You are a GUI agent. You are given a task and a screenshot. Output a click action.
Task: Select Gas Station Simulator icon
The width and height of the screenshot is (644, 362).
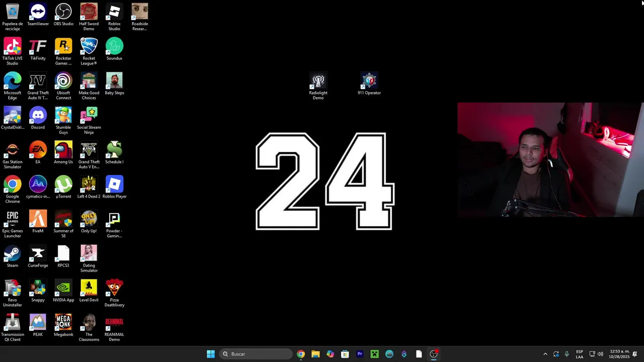click(13, 155)
